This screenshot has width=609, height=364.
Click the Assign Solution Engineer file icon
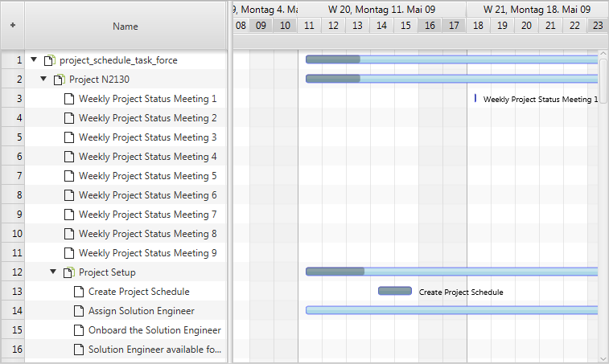point(79,311)
